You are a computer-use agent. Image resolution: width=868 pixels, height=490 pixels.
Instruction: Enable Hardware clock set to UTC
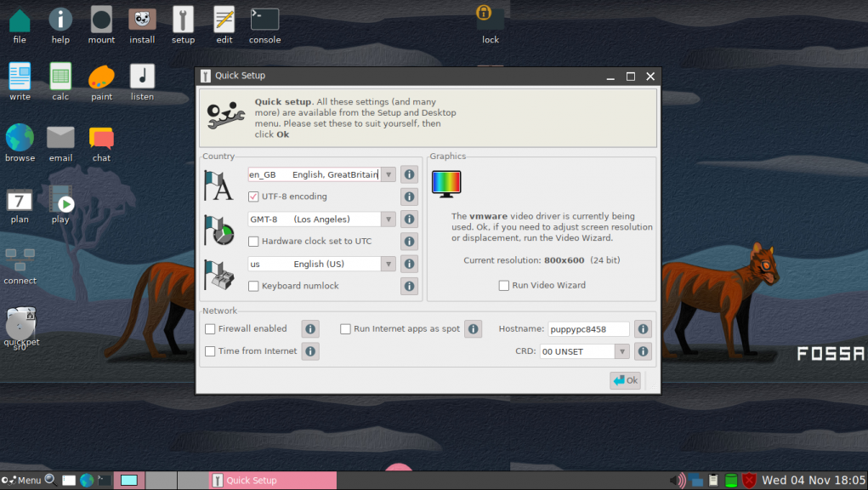(253, 242)
